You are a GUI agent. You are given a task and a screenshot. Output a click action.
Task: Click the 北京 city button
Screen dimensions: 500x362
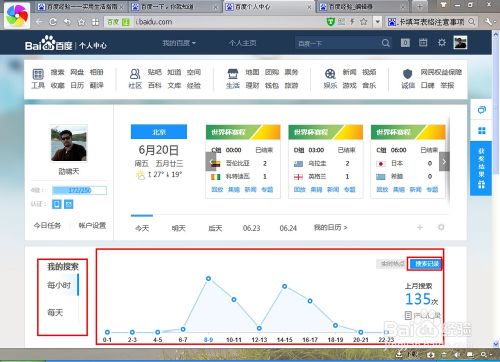point(159,132)
